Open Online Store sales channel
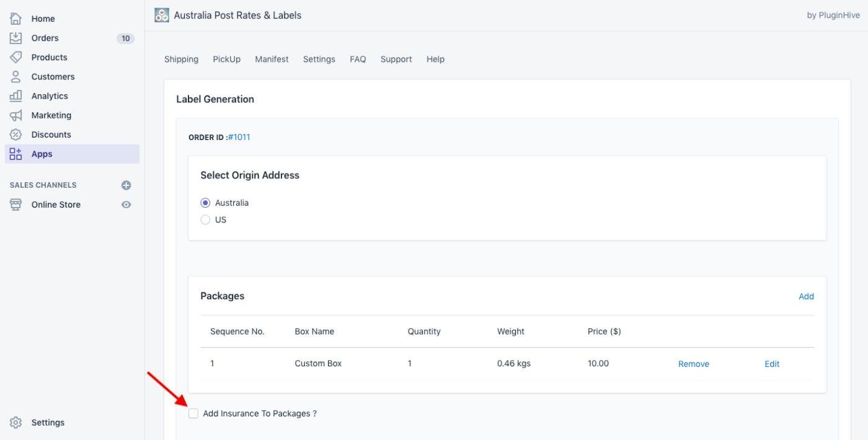This screenshot has width=868, height=440. 56,205
